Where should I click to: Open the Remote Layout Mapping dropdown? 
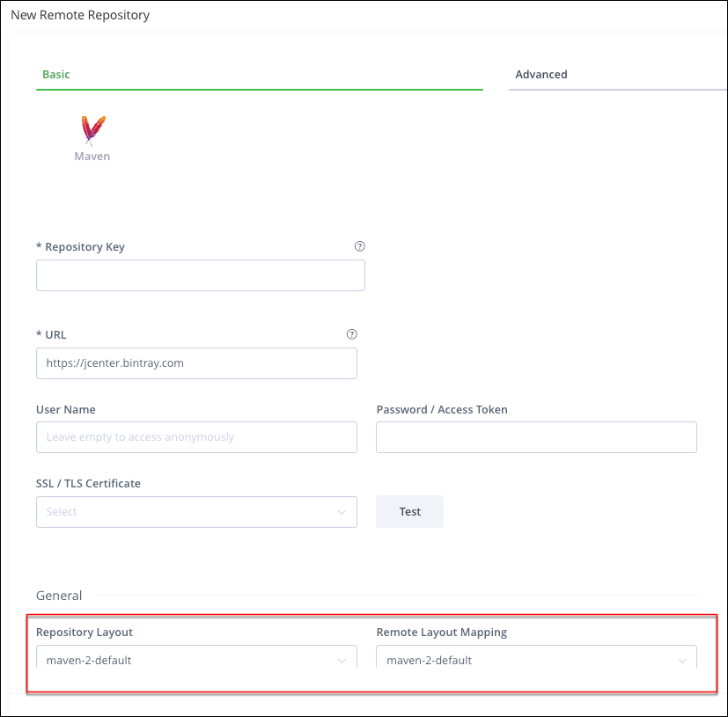(536, 657)
